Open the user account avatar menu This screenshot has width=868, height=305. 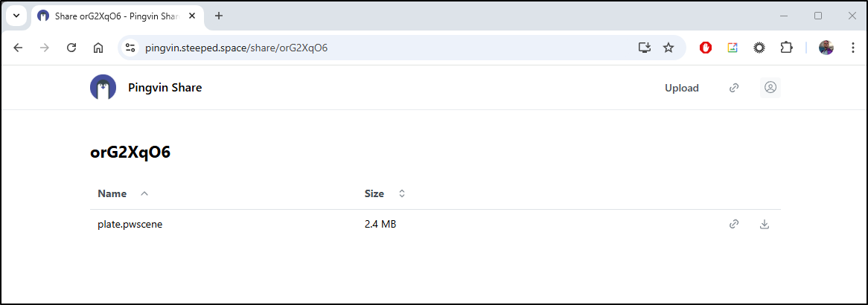coord(770,88)
